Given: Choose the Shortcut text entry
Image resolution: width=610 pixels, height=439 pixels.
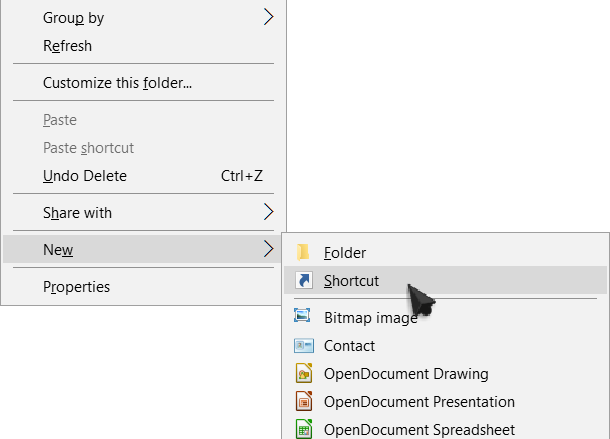Looking at the screenshot, I should click(351, 281).
